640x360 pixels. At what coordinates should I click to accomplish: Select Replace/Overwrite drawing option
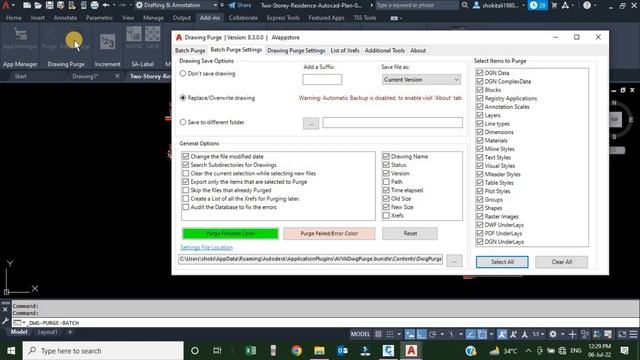pyautogui.click(x=183, y=98)
